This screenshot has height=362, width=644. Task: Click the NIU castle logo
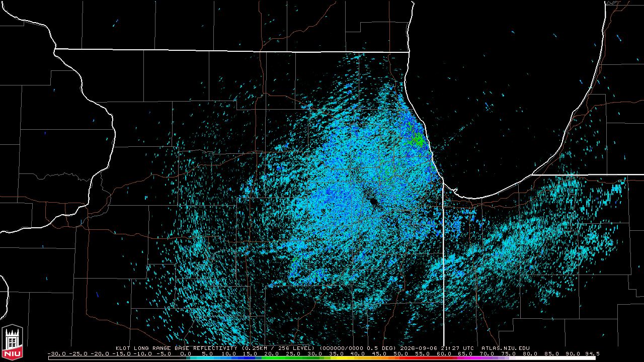12,342
